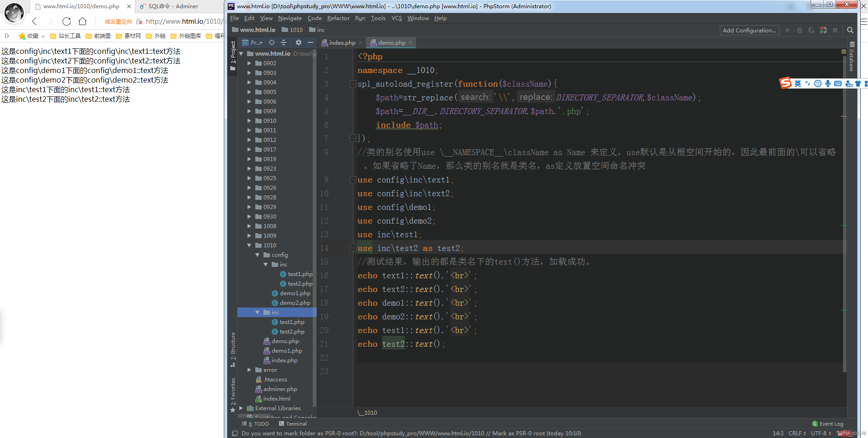Click browser home icon

tap(83, 21)
